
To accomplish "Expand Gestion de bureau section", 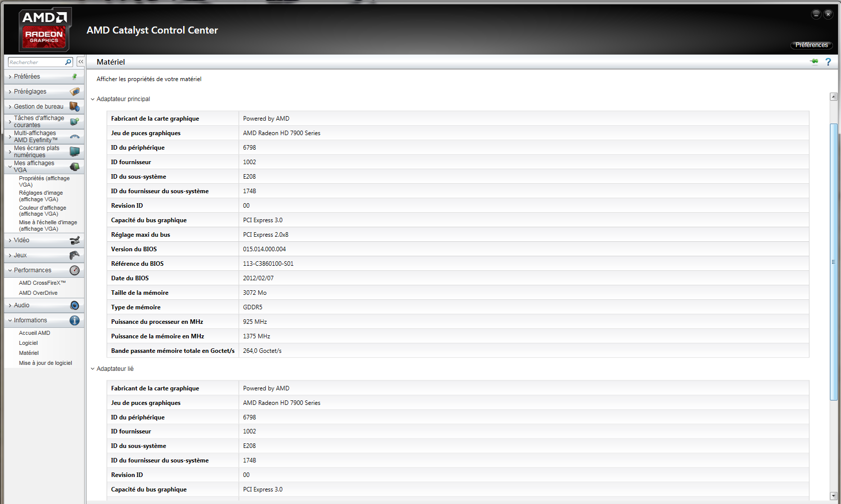I will [x=39, y=107].
